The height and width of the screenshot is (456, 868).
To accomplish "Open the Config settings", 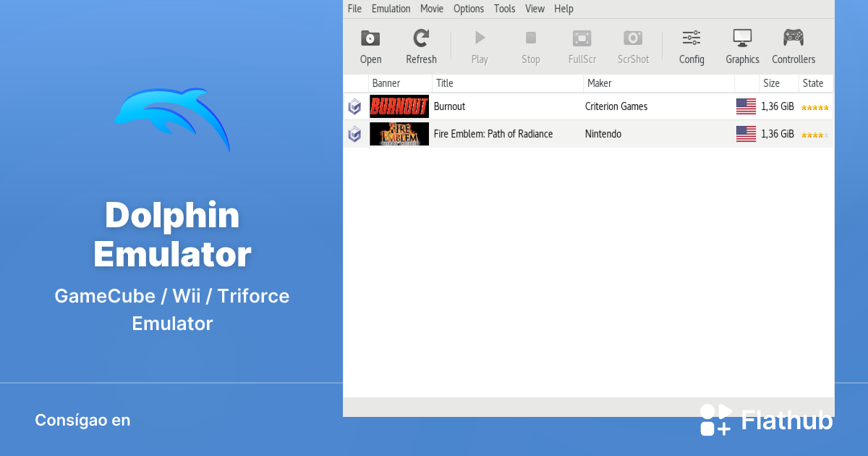I will coord(692,39).
